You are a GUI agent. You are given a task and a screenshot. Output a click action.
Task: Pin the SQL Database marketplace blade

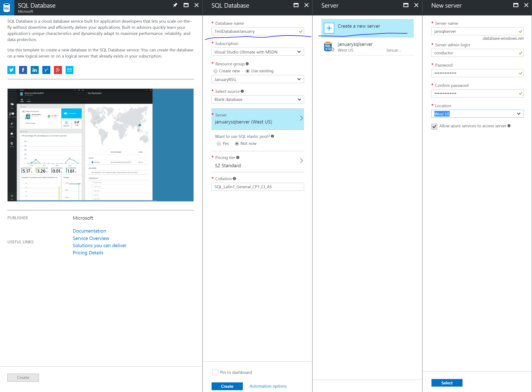pos(175,5)
